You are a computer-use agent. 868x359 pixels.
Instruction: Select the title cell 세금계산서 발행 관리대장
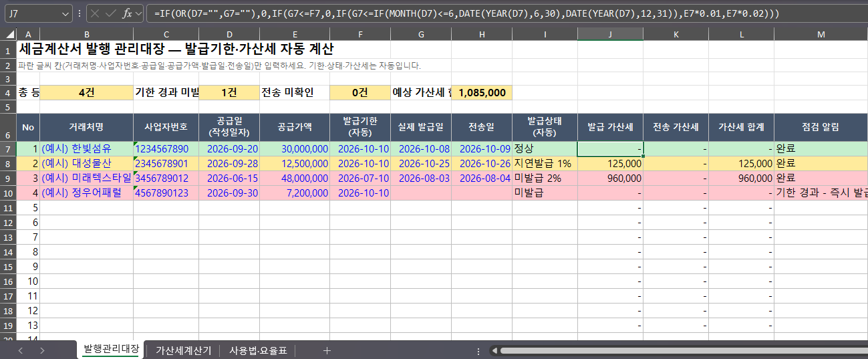pos(176,49)
